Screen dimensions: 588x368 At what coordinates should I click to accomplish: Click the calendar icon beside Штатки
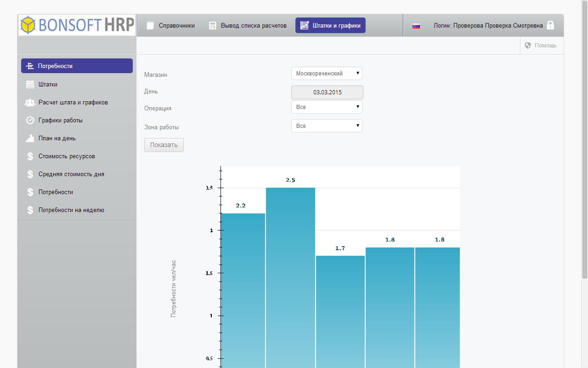pyautogui.click(x=30, y=84)
